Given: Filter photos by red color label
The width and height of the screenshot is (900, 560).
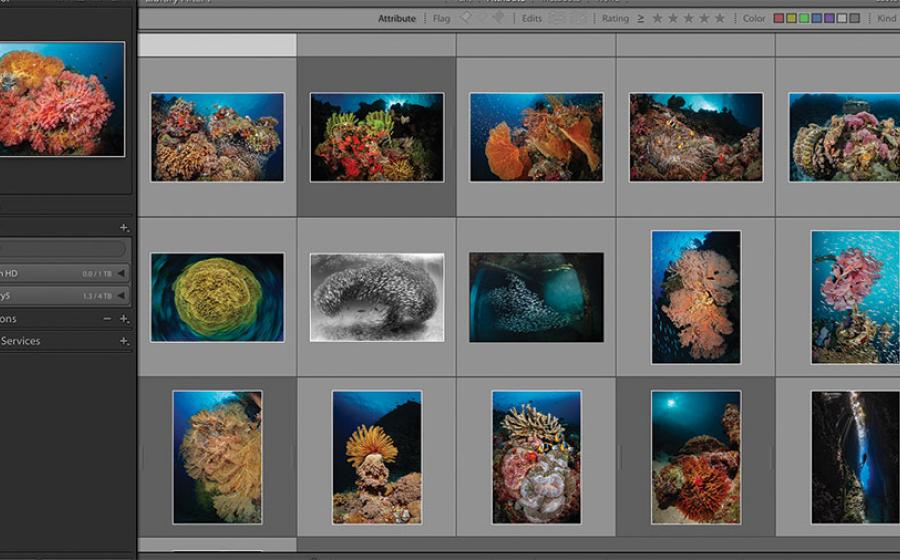Looking at the screenshot, I should tap(779, 18).
